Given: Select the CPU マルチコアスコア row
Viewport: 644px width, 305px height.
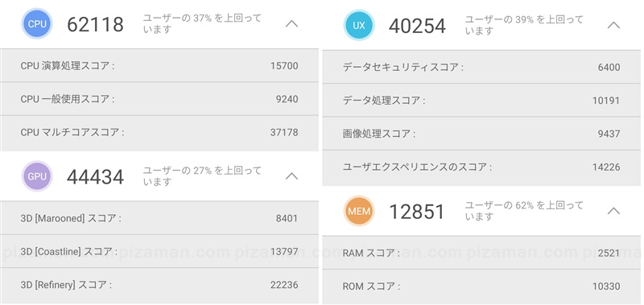Looking at the screenshot, I should (159, 133).
